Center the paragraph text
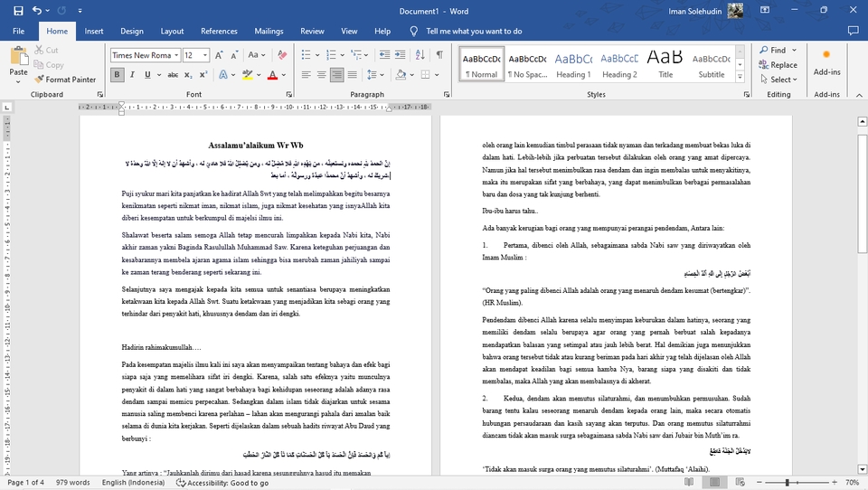 coord(321,75)
